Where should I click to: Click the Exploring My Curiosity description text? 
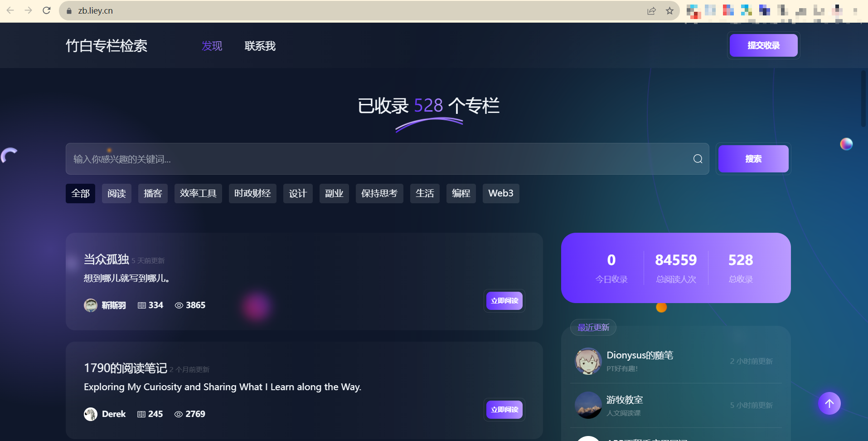tap(223, 387)
